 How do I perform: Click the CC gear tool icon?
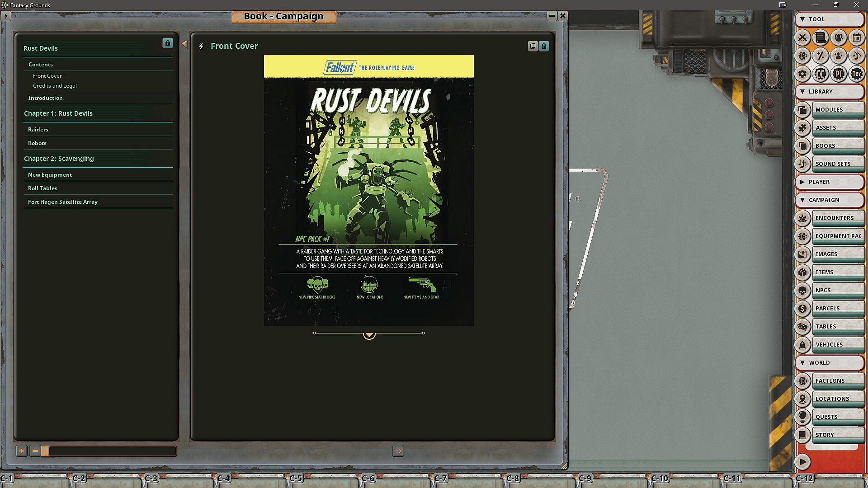820,74
